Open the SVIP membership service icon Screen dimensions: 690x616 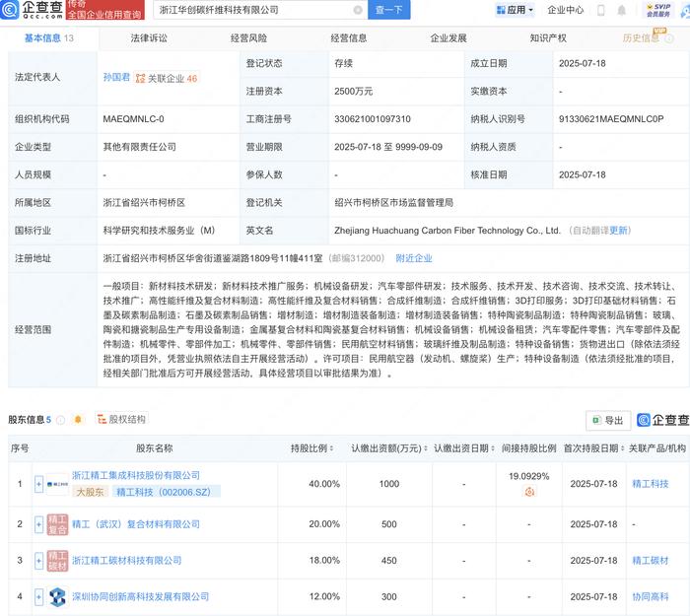[658, 10]
